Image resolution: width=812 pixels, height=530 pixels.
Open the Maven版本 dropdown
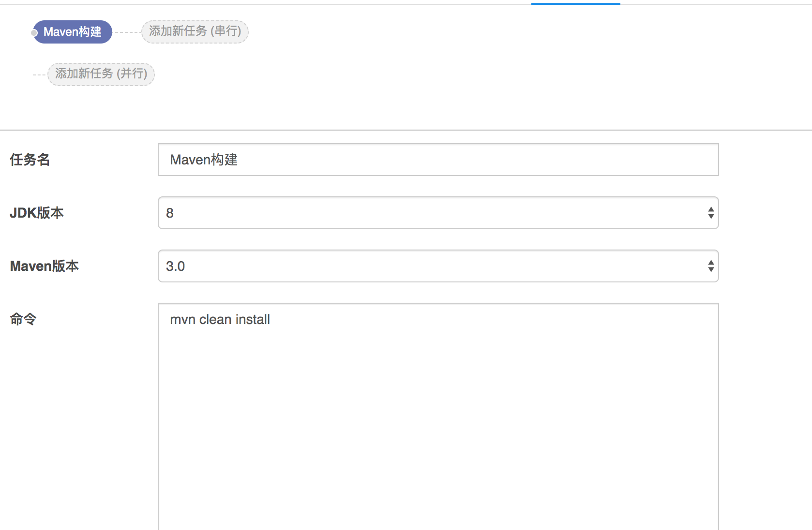tap(438, 266)
